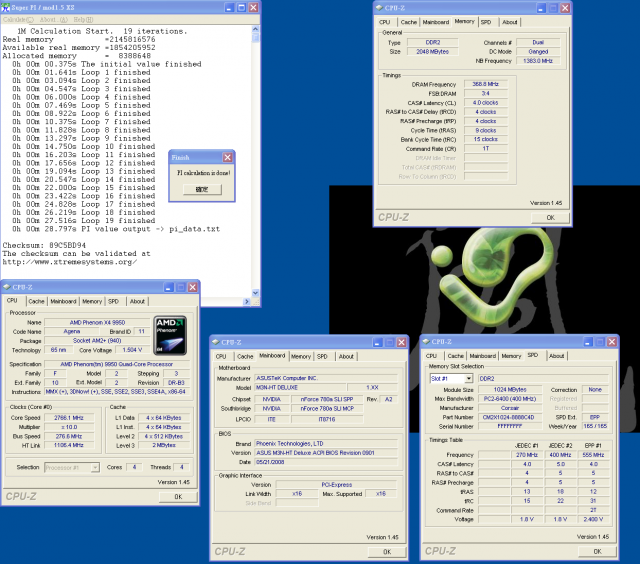640x564 pixels.
Task: Open About tab in Memory window
Action: point(509,22)
